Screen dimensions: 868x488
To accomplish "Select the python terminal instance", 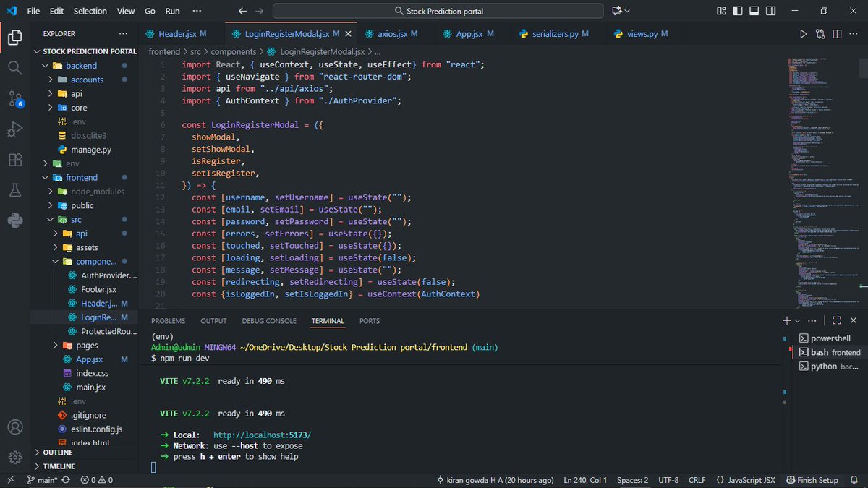I will pyautogui.click(x=829, y=367).
